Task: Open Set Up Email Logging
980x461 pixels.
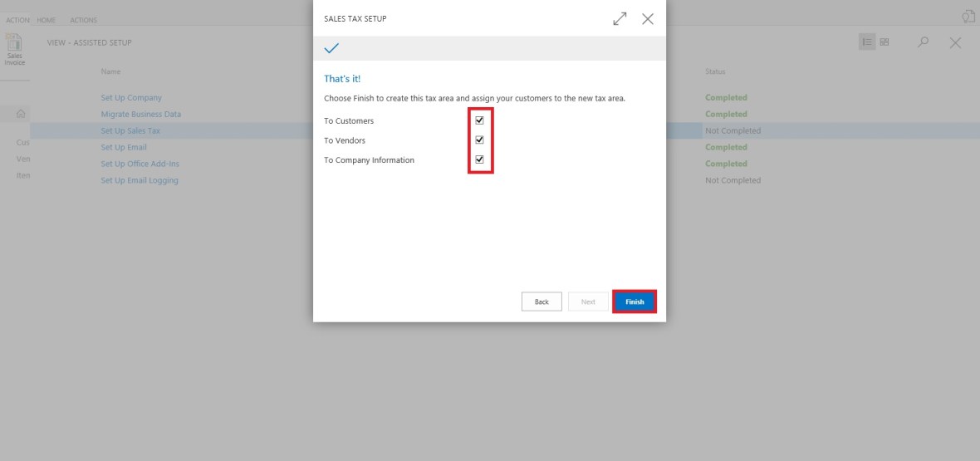Action: coord(140,180)
